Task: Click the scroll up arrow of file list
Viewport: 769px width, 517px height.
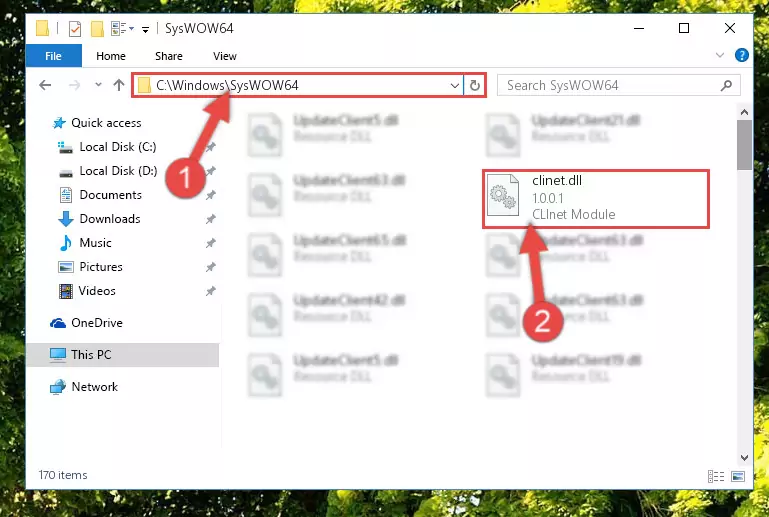Action: 744,112
